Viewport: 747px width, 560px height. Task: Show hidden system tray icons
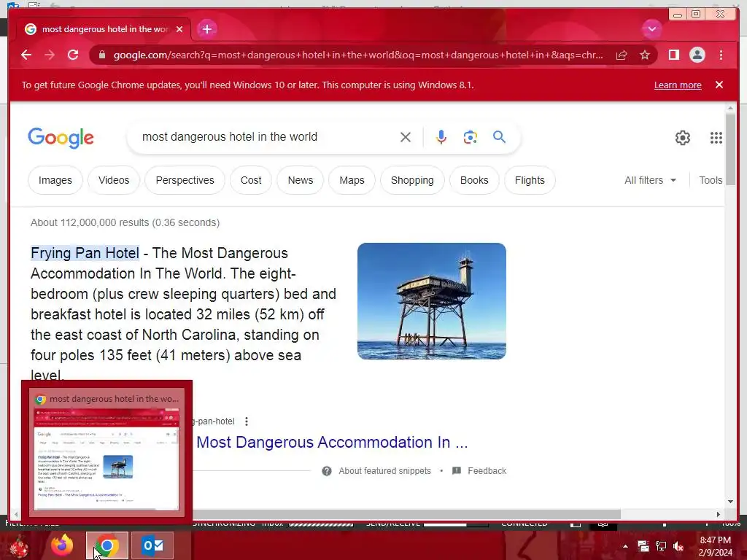625,546
